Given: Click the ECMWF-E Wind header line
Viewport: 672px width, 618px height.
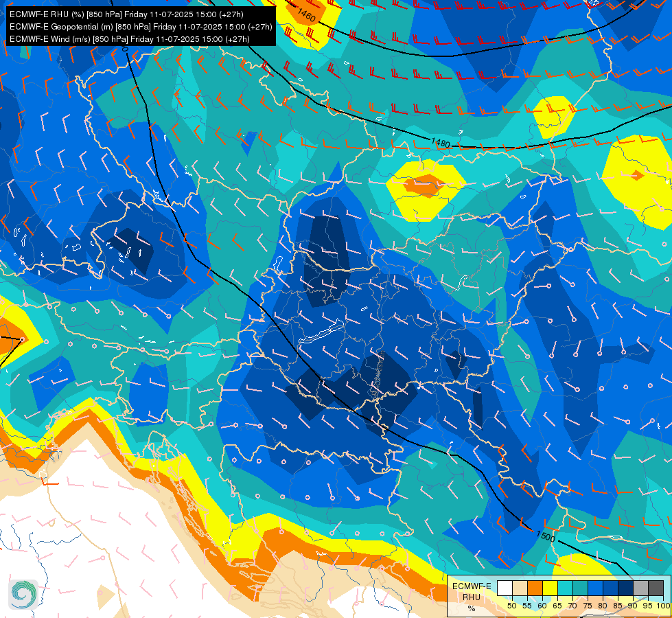Looking at the screenshot, I should [x=130, y=39].
